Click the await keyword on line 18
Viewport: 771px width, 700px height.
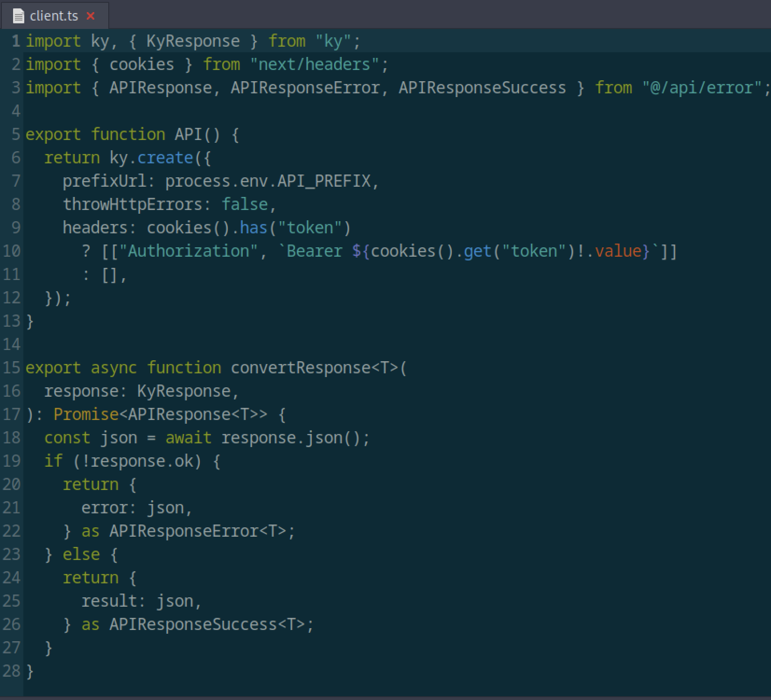click(x=188, y=438)
